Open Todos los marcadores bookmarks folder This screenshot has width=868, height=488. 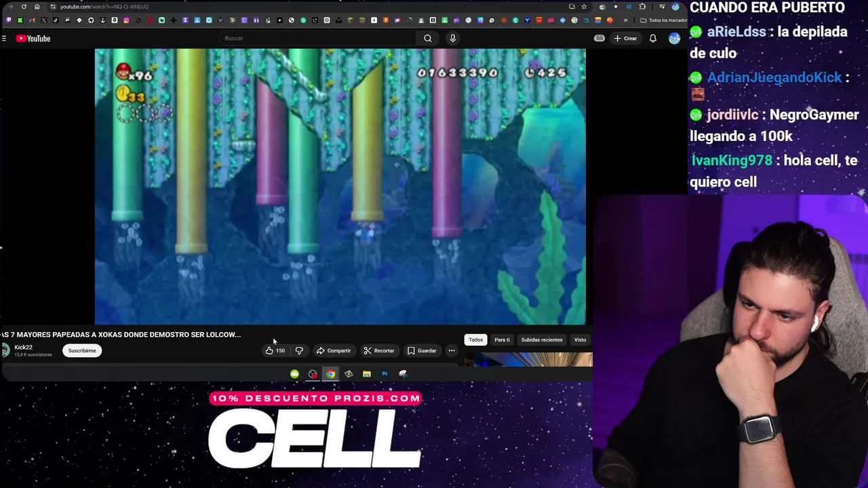665,20
